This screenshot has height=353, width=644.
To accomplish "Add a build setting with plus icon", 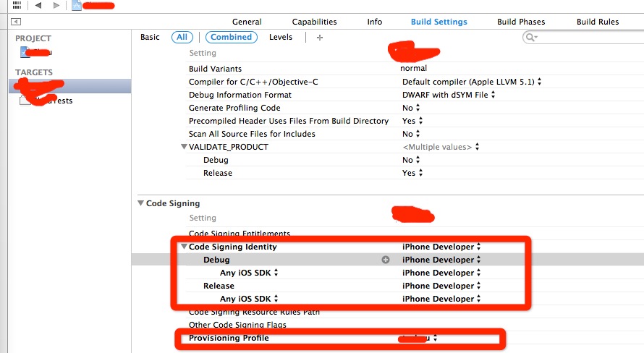I will [x=320, y=38].
